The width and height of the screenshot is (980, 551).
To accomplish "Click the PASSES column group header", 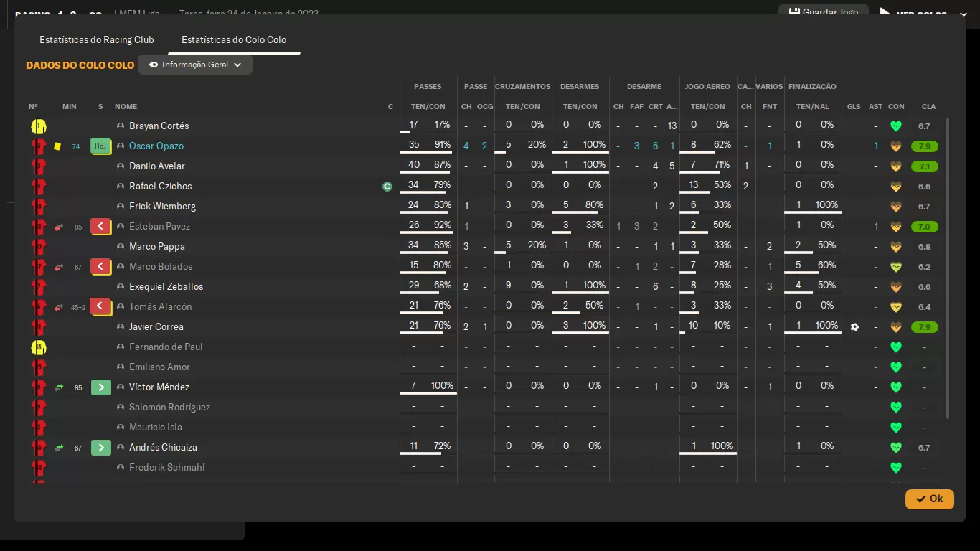I will (x=428, y=87).
